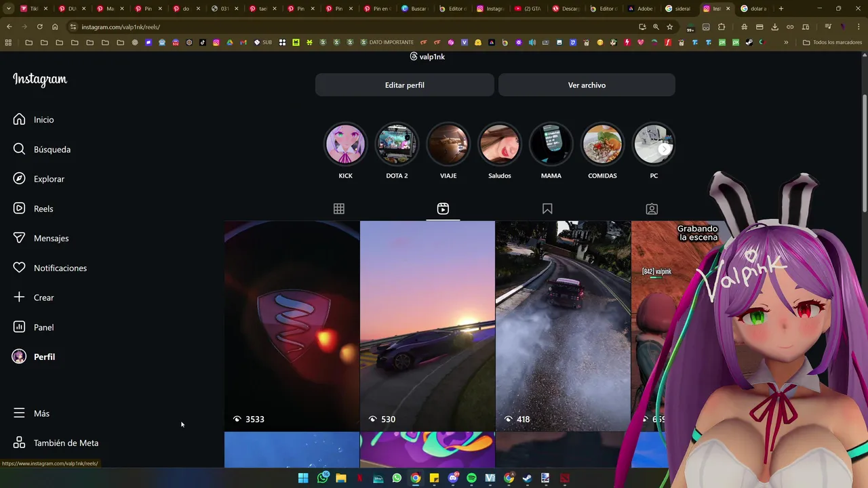Open the KICK story highlight
The width and height of the screenshot is (868, 488).
click(x=346, y=144)
